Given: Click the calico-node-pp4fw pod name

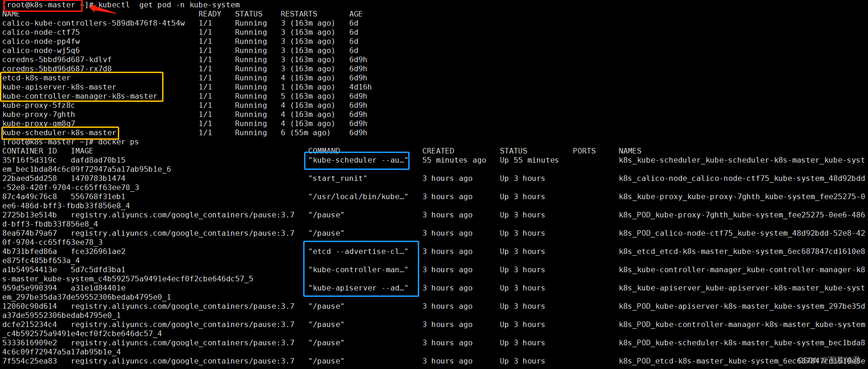Looking at the screenshot, I should pos(41,42).
